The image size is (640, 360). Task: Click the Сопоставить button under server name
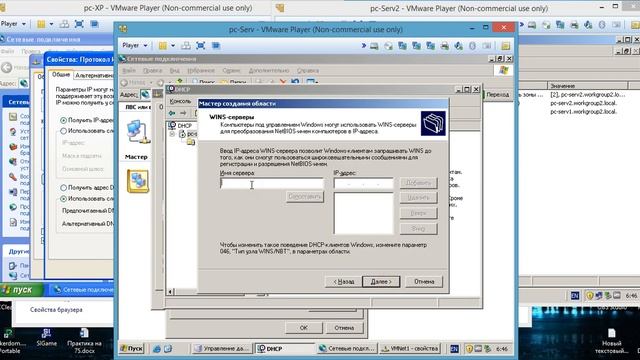pos(304,197)
